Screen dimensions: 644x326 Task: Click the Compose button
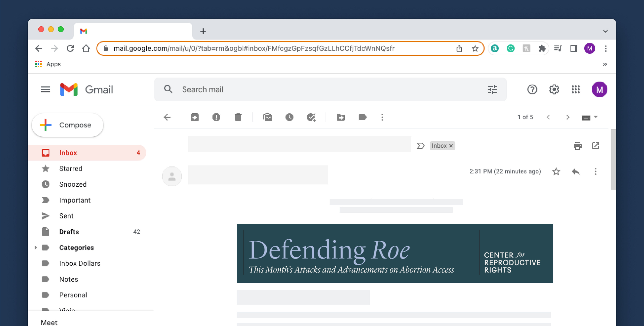click(x=67, y=125)
